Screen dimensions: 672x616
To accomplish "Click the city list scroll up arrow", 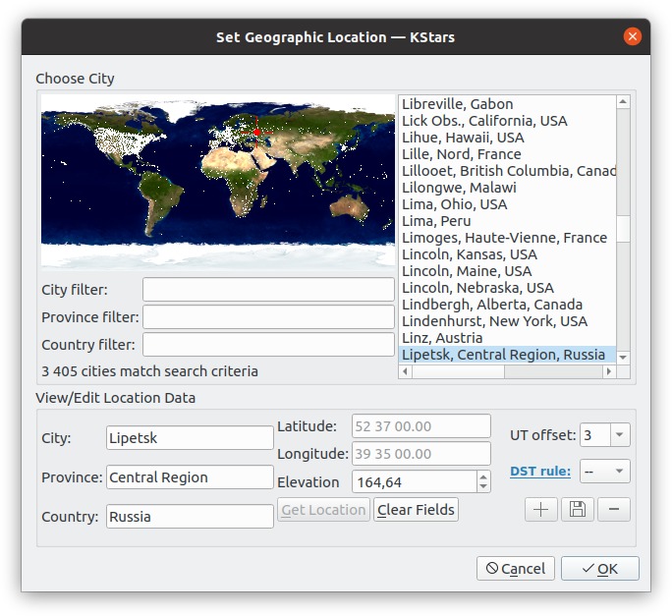I will [x=623, y=102].
